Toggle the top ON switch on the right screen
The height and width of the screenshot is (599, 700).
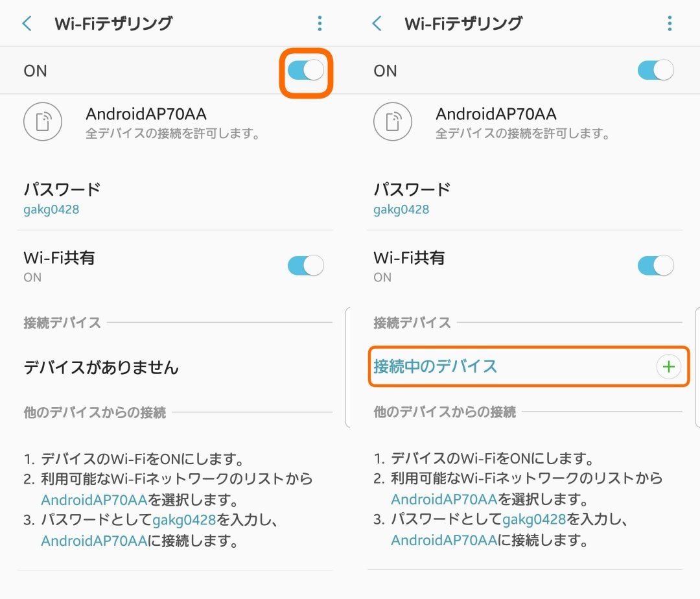coord(655,70)
